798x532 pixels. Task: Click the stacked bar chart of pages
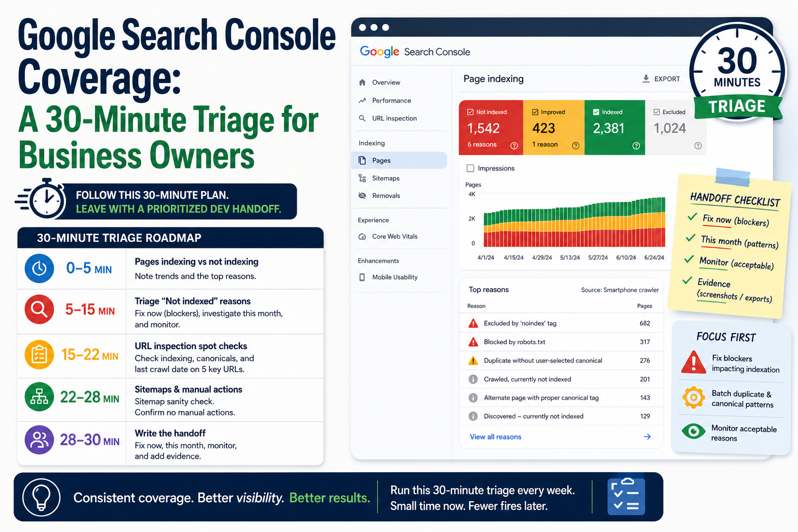pyautogui.click(x=575, y=222)
